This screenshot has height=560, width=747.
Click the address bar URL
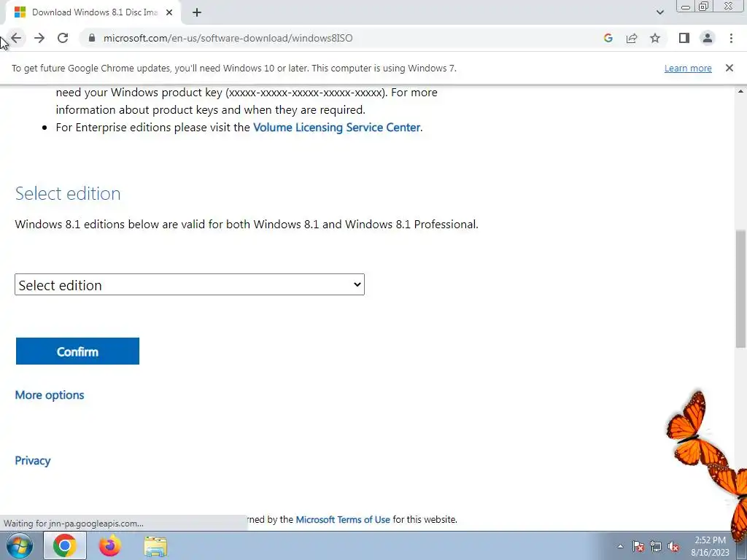coord(228,38)
